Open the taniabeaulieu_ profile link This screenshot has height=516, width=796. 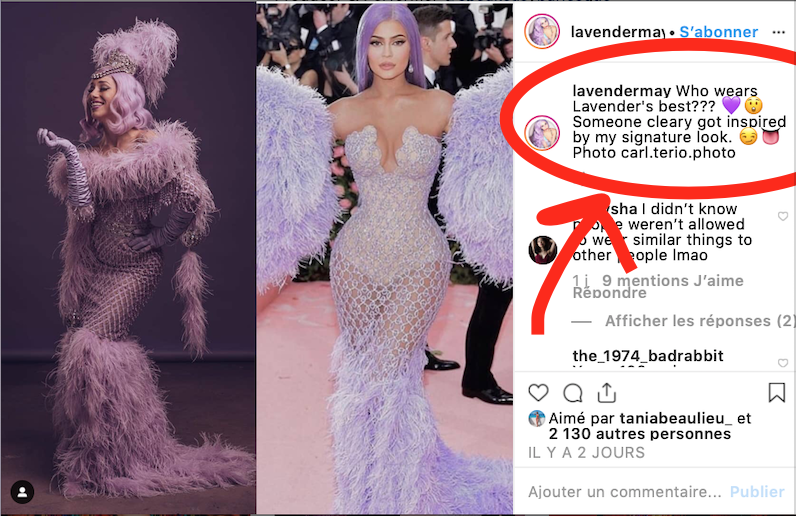[x=676, y=418]
